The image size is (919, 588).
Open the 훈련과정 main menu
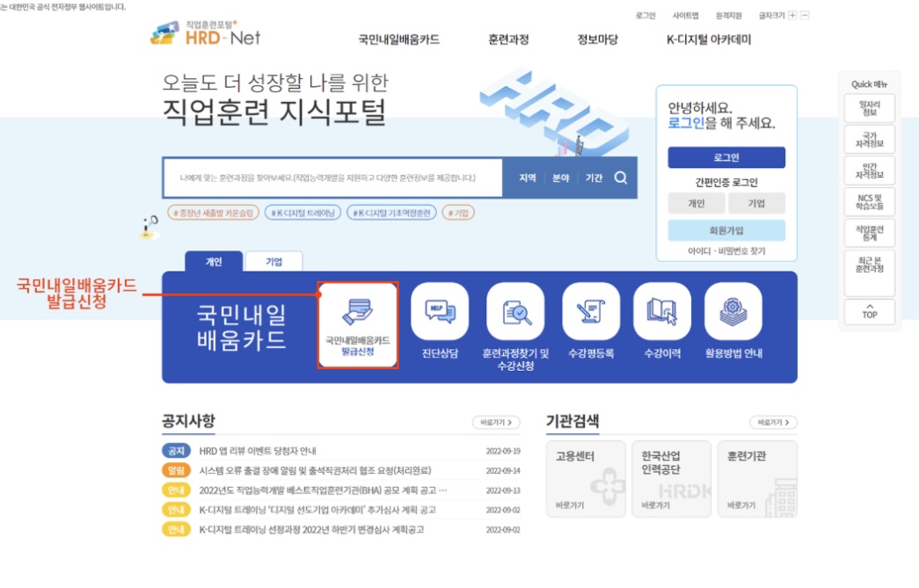(x=508, y=40)
